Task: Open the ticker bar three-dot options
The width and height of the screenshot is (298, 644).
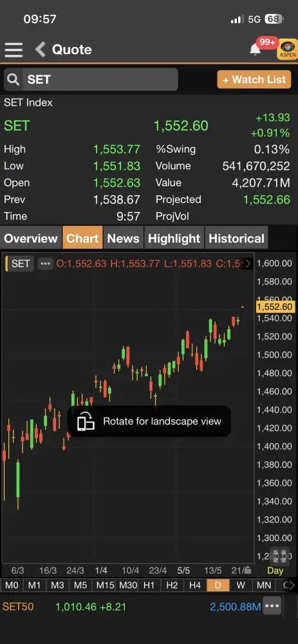Action: [272, 606]
